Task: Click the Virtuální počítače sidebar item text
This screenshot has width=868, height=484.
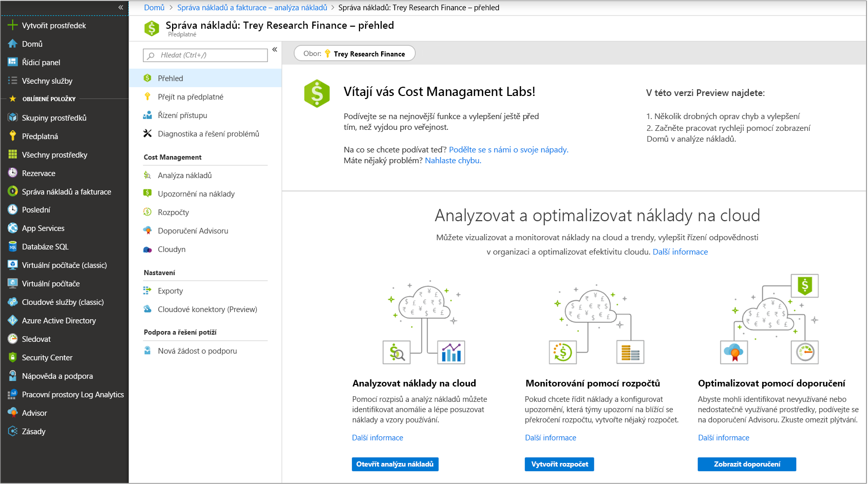Action: 51,283
